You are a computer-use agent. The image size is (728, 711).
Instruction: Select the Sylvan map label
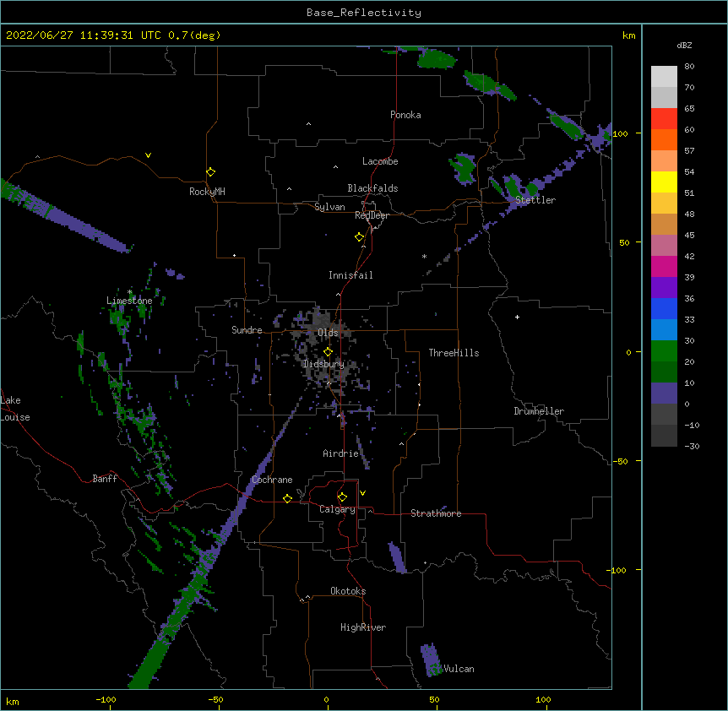coord(329,207)
